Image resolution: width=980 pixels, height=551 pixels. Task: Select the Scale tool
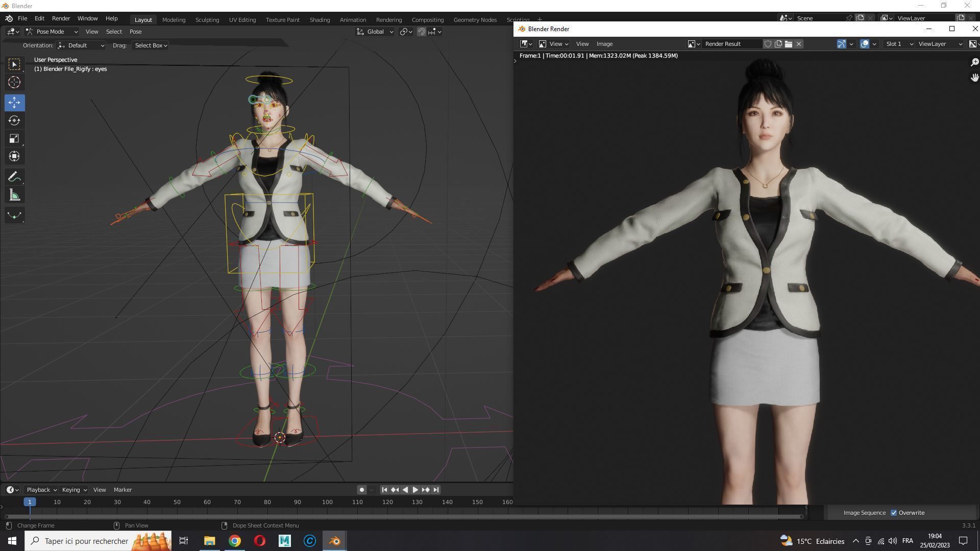point(14,139)
